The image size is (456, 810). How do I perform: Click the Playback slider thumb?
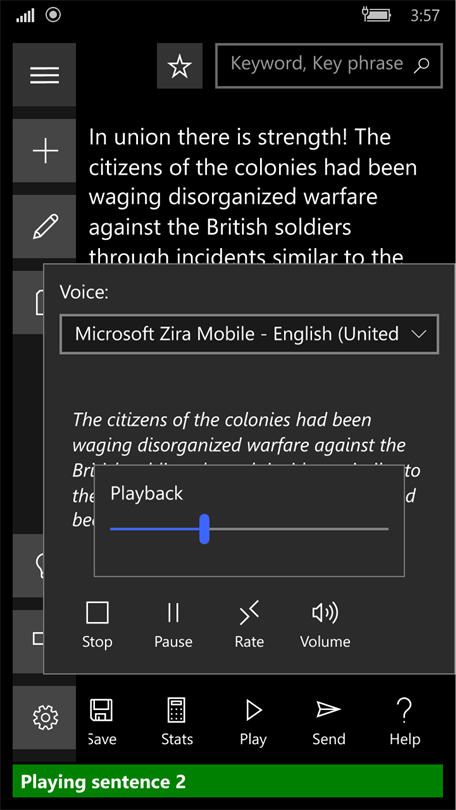pos(205,529)
